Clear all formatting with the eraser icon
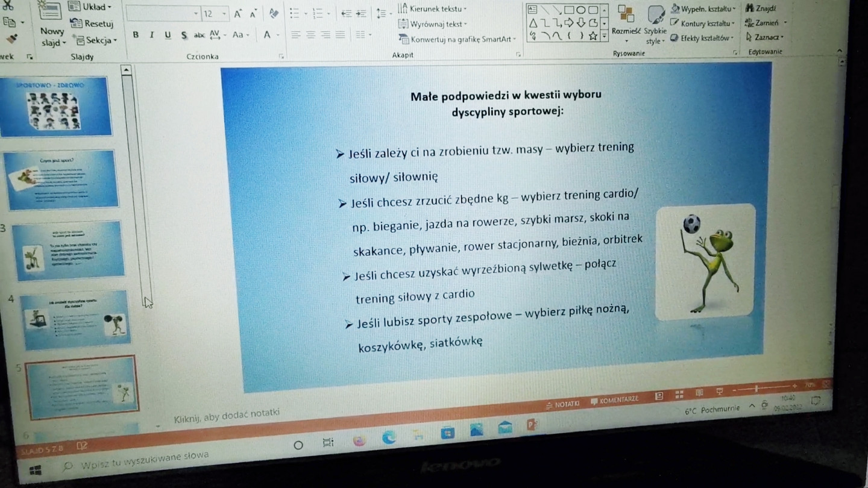 (274, 13)
